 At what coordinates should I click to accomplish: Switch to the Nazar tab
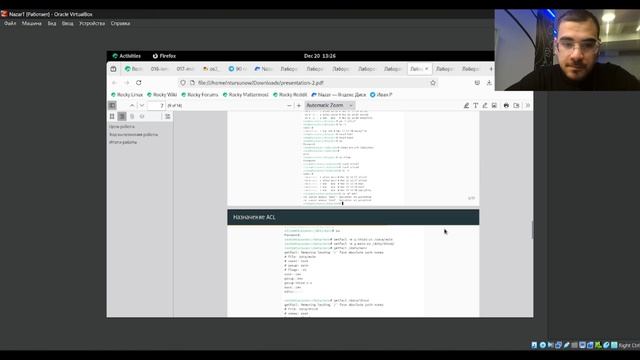coord(264,69)
